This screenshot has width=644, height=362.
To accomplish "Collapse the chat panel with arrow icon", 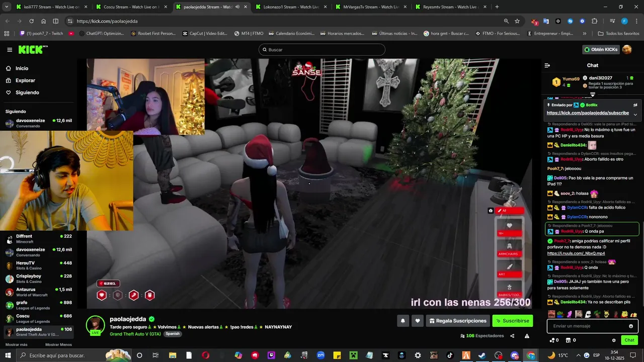I will (x=547, y=65).
